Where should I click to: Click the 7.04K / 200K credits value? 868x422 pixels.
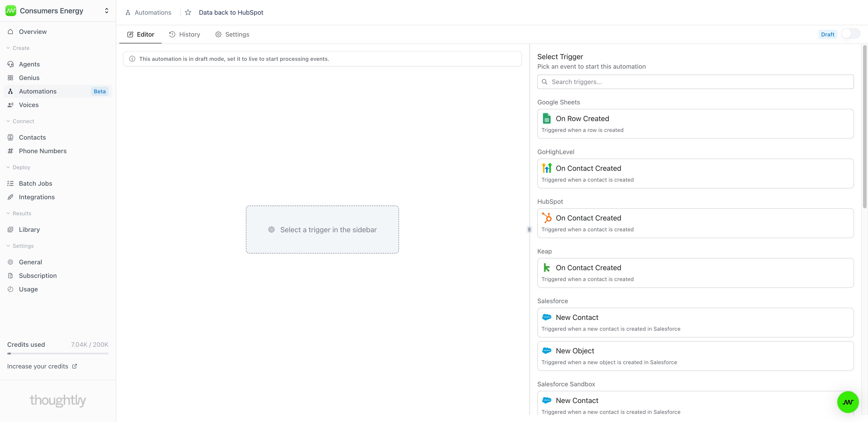pos(90,345)
